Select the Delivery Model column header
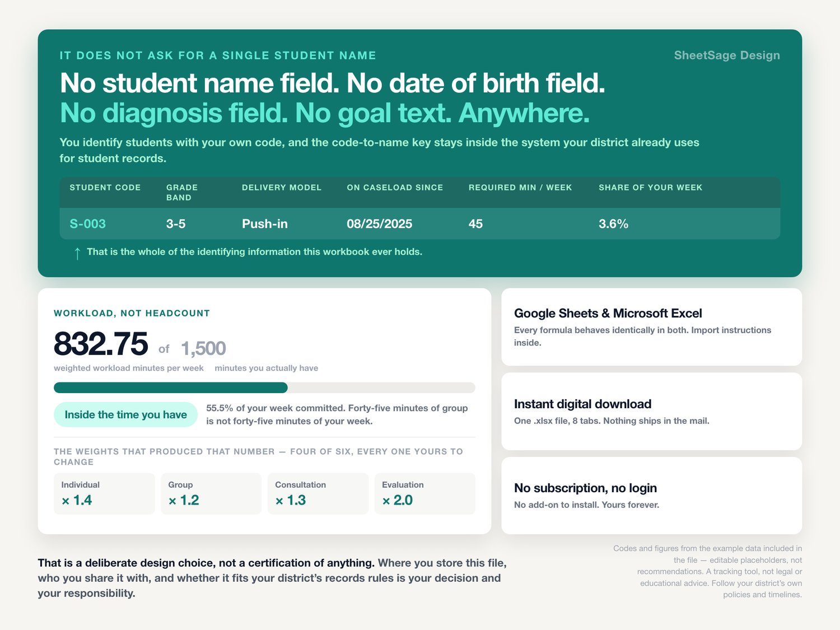This screenshot has width=840, height=630. pos(282,188)
